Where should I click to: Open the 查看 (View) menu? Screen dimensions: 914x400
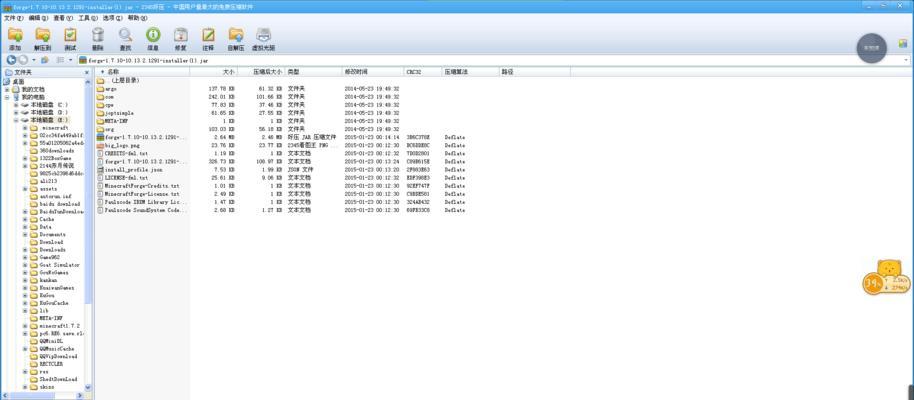[63, 18]
